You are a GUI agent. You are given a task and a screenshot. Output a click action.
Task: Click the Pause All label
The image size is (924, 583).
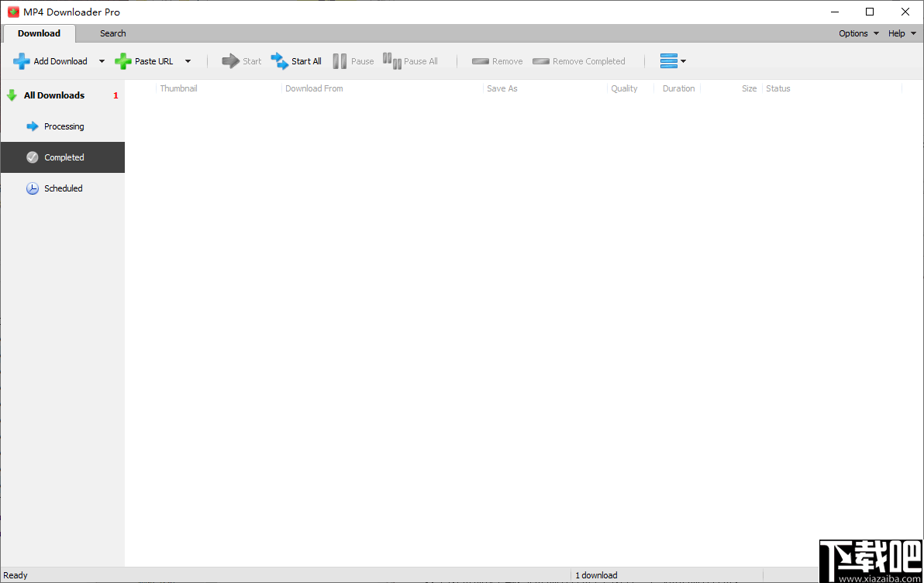click(421, 61)
